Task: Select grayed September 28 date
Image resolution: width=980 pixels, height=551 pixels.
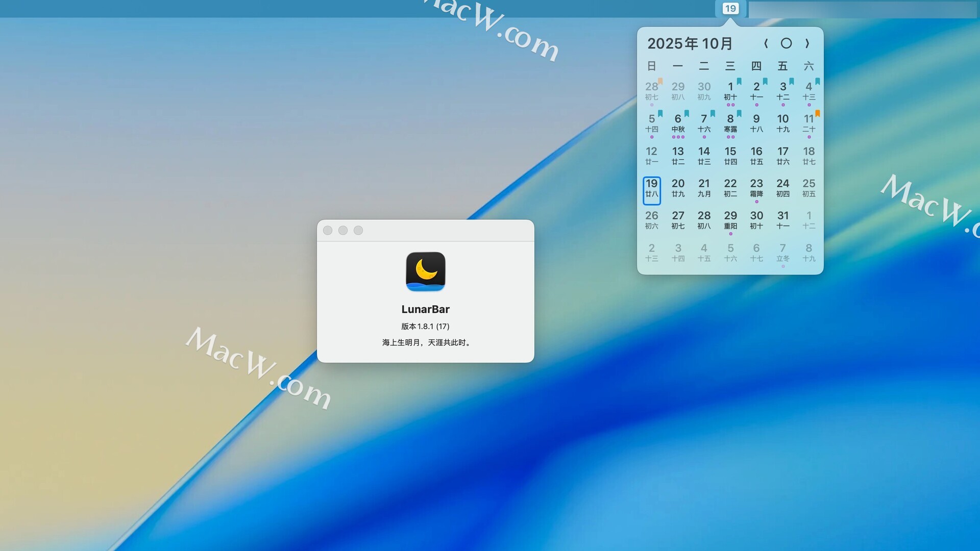Action: tap(652, 91)
